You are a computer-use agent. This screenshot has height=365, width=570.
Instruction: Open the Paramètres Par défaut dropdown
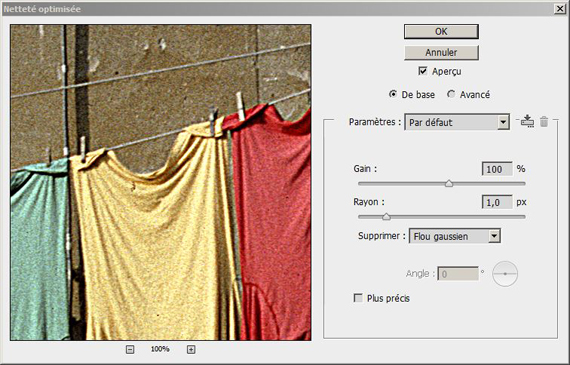[457, 122]
